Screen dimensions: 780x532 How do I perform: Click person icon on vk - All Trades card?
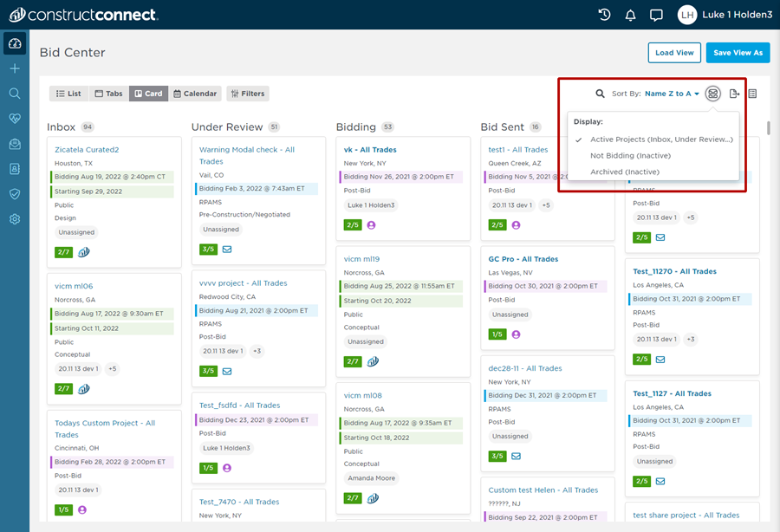[x=371, y=224]
